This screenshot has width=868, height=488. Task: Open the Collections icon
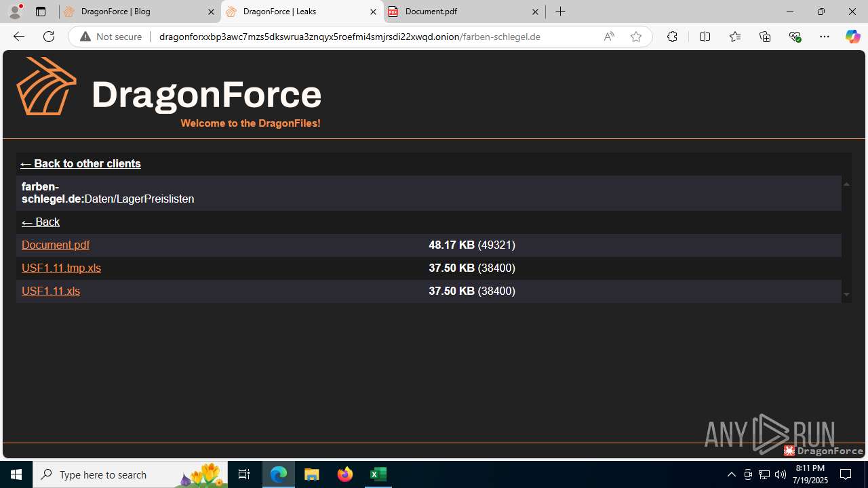(765, 37)
